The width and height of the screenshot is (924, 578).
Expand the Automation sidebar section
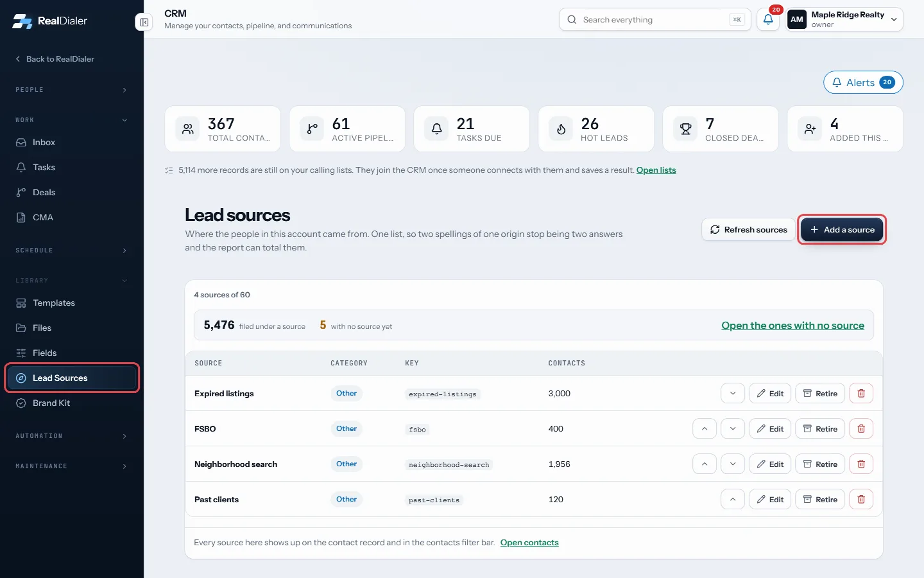(x=71, y=436)
